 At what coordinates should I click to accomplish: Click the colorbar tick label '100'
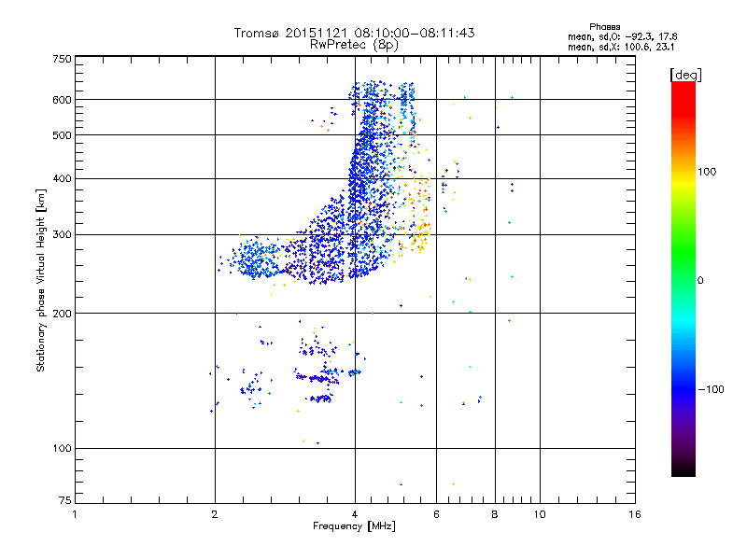pos(707,172)
